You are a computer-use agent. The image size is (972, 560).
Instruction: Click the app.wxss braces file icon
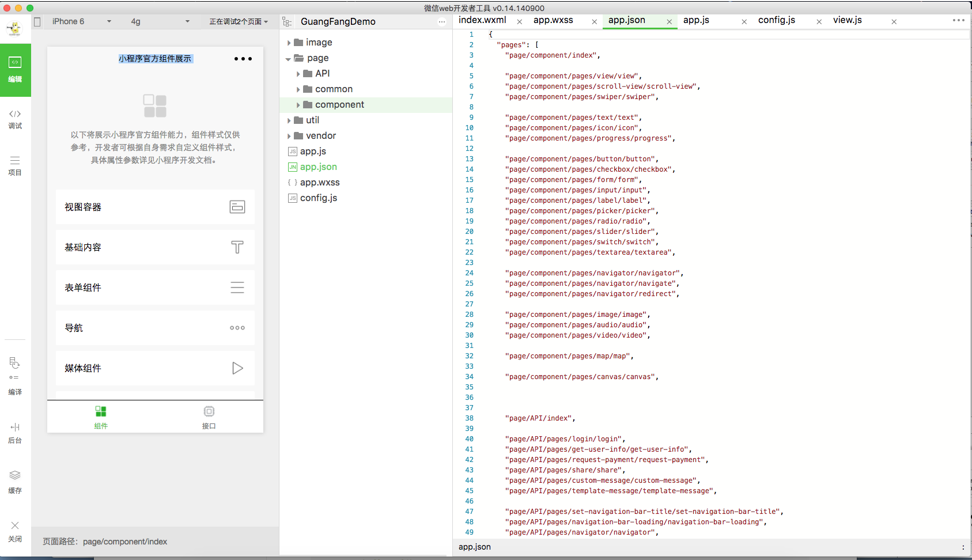(x=293, y=183)
